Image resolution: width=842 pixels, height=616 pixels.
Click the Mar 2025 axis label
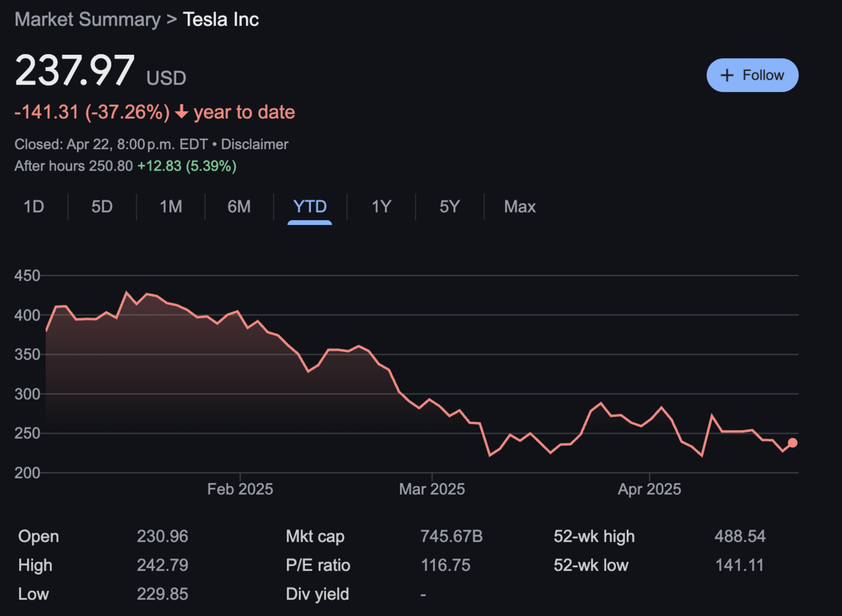click(x=432, y=489)
